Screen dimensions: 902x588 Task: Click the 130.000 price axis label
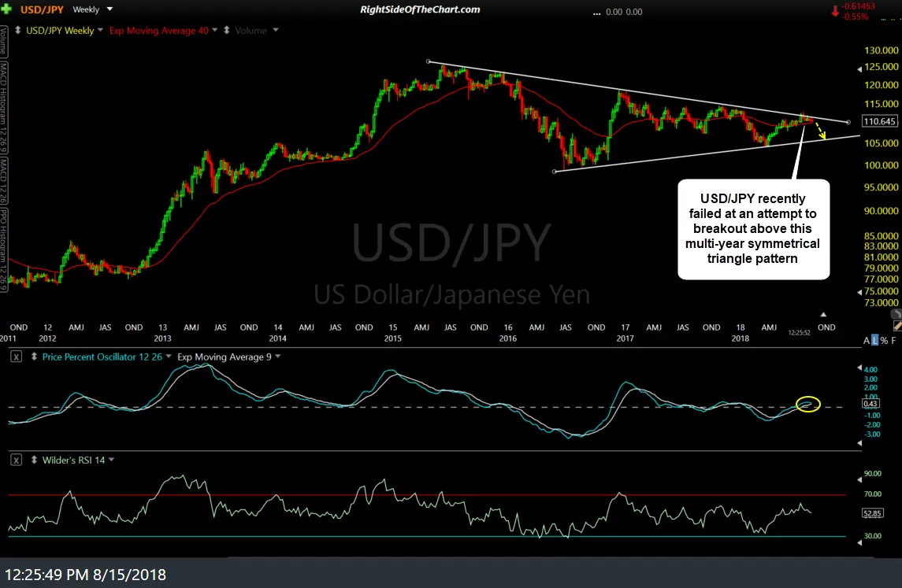[x=881, y=50]
